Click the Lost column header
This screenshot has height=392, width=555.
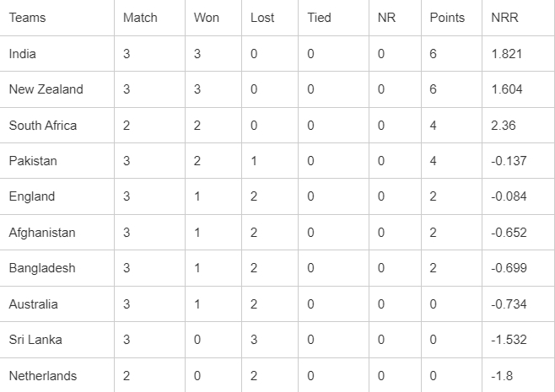pyautogui.click(x=262, y=18)
